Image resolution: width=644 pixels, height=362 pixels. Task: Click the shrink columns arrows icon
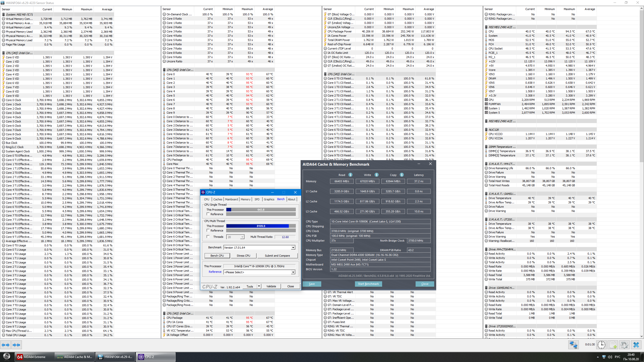(x=16, y=345)
